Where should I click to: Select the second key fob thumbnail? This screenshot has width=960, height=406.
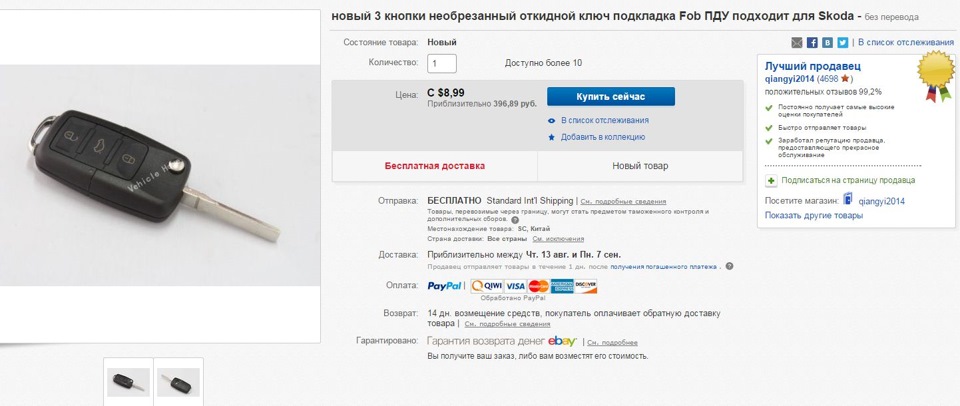click(178, 382)
